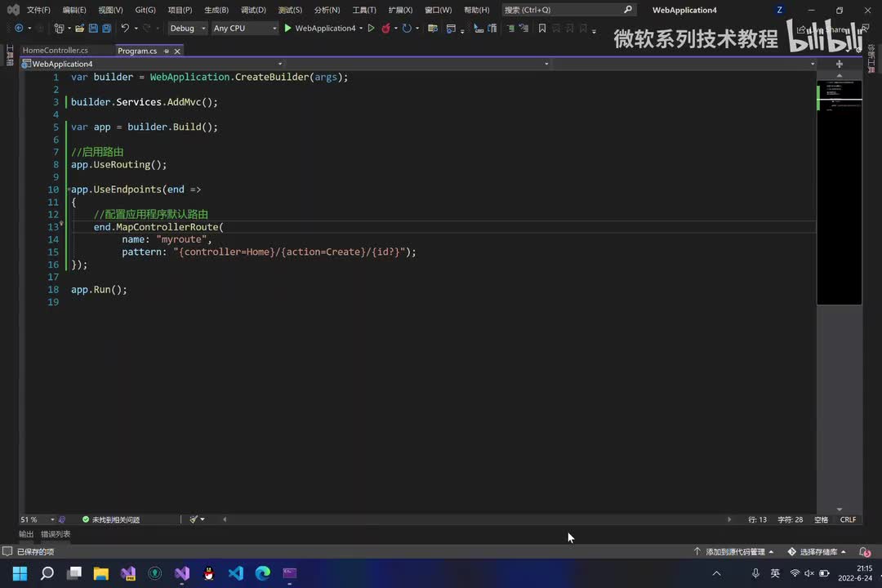Click the Navigate Backward arrow icon
Screen dimensions: 882x588
(x=19, y=28)
